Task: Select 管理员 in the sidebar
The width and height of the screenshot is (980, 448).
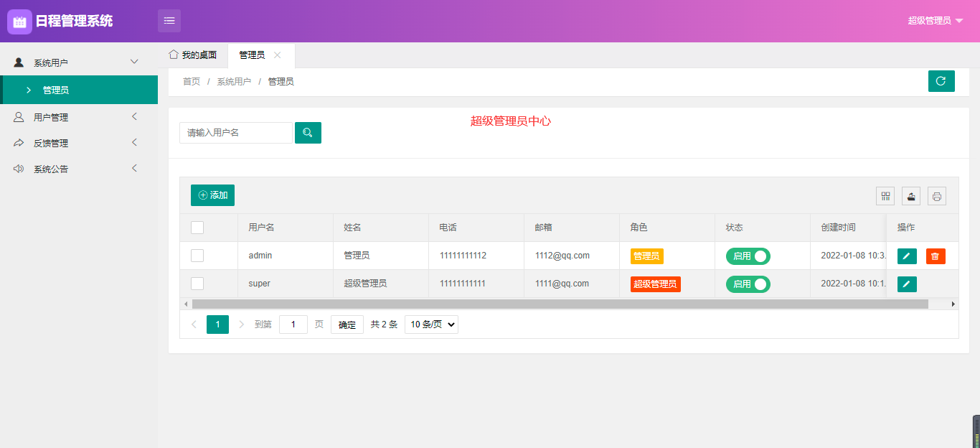Action: click(x=79, y=90)
